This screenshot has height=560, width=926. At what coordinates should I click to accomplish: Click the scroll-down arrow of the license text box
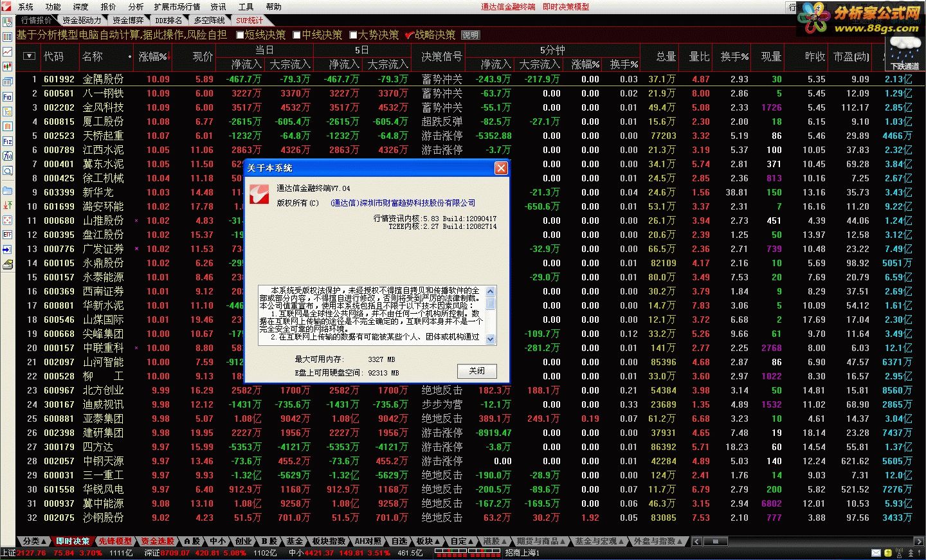click(491, 339)
